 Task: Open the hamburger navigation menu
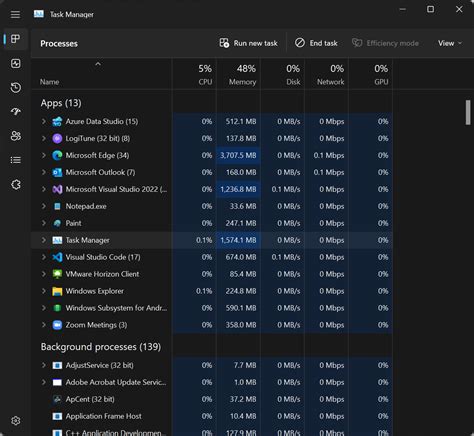click(x=15, y=15)
